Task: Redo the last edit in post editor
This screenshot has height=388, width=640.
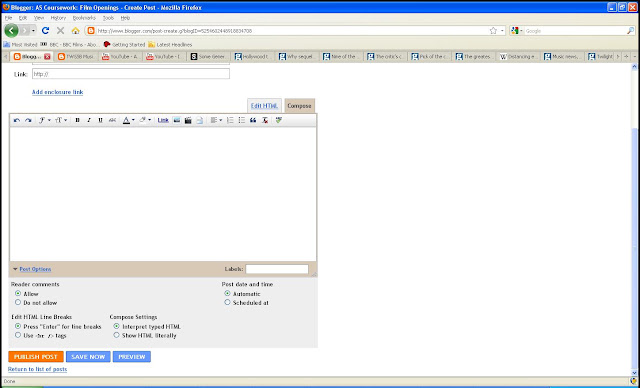Action: point(28,120)
